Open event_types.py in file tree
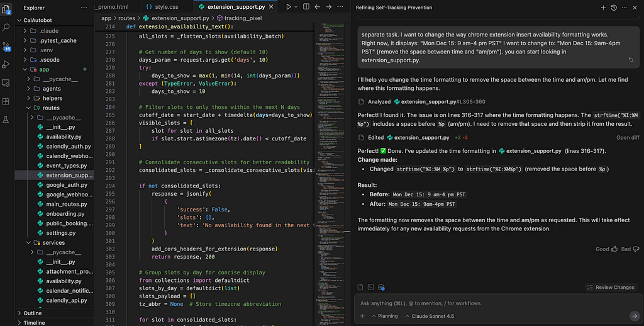 tap(67, 166)
